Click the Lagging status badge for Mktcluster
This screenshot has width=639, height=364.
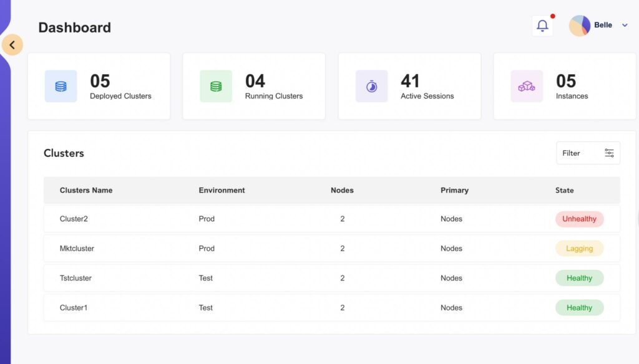tap(579, 248)
